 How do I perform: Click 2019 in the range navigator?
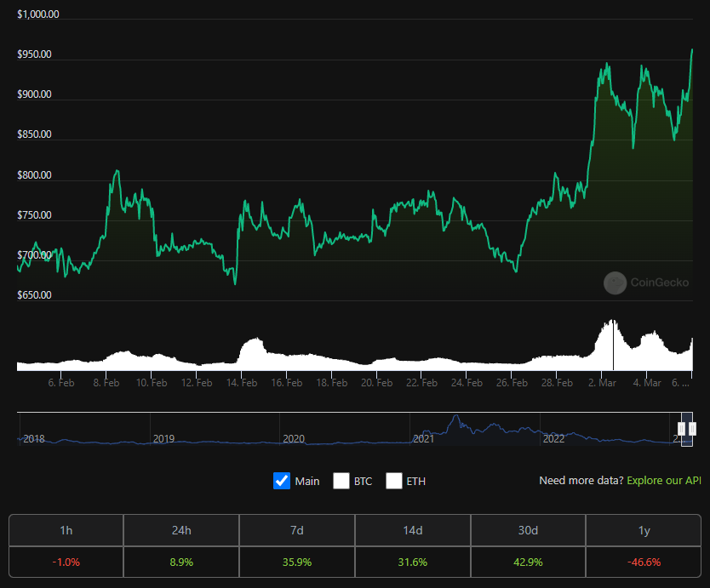click(x=163, y=438)
